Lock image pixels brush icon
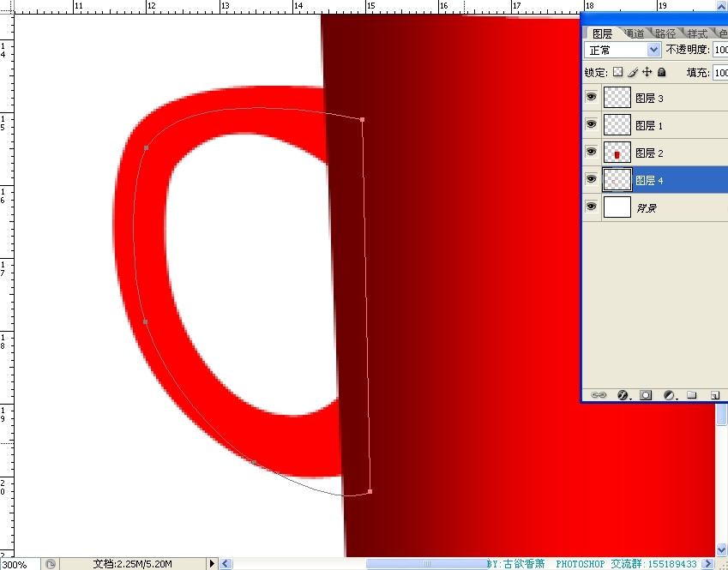 [x=633, y=73]
